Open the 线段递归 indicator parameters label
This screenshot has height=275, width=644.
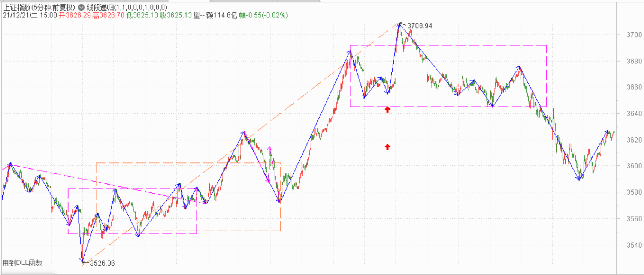coord(127,7)
